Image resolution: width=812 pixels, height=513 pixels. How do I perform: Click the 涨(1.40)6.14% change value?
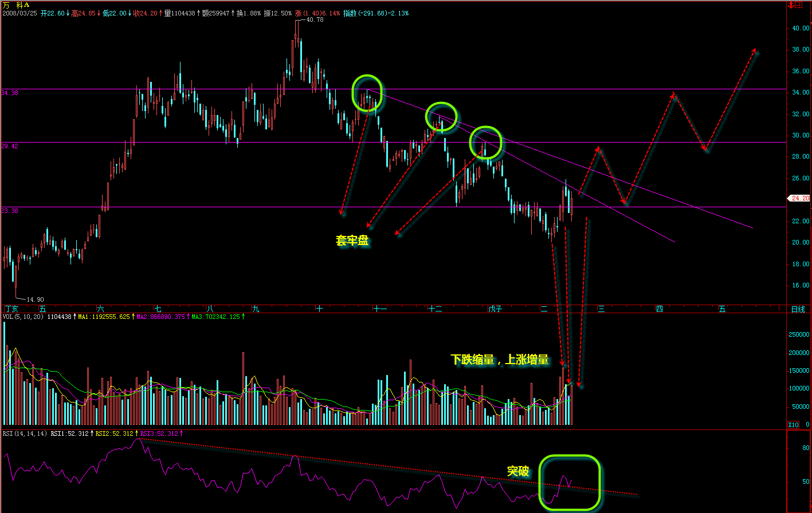coord(317,13)
